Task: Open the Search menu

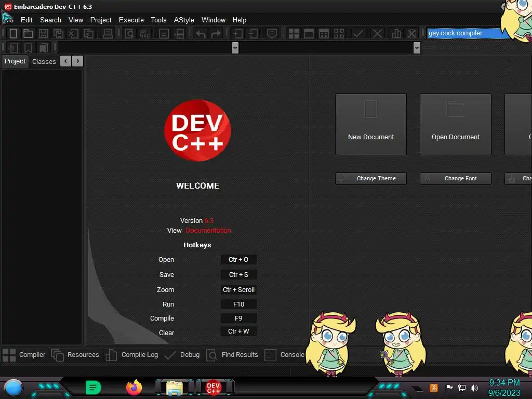Action: 50,20
